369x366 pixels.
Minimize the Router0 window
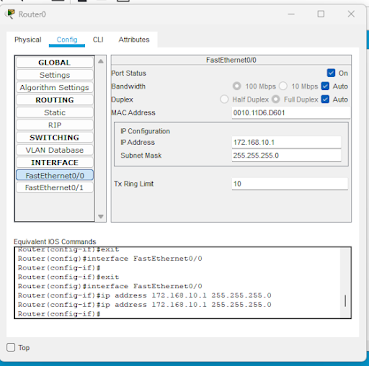tap(291, 14)
